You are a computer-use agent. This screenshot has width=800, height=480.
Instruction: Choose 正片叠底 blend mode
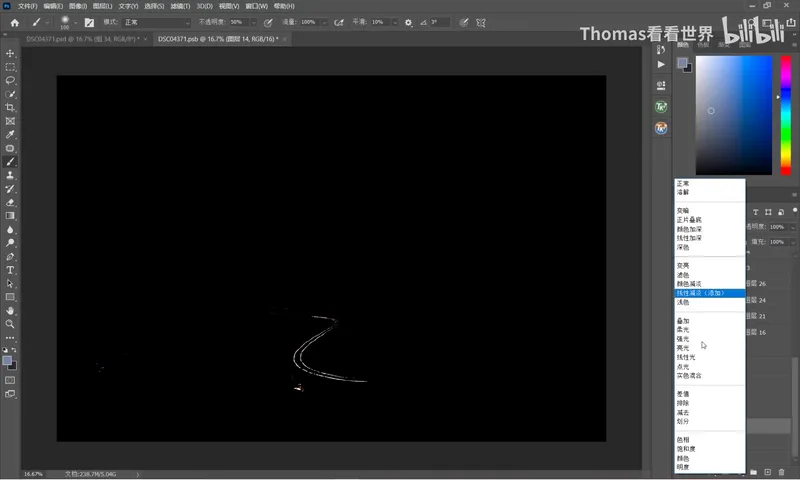(710, 220)
